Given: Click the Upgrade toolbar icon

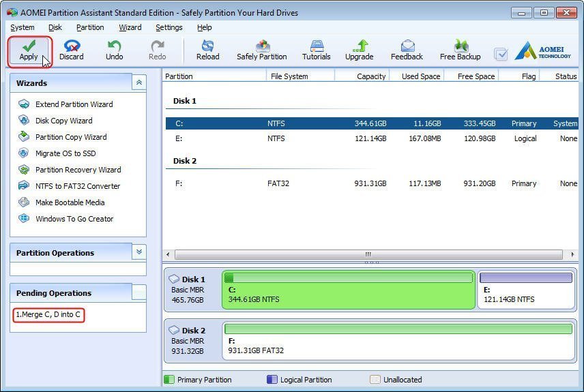Looking at the screenshot, I should pos(359,50).
